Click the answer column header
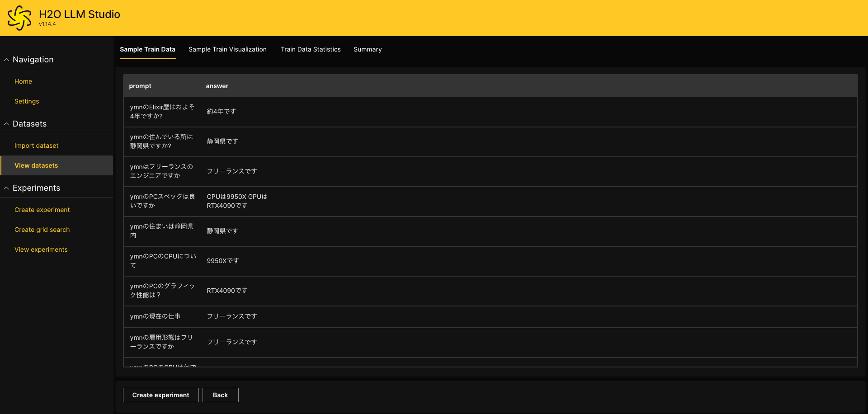 point(217,86)
